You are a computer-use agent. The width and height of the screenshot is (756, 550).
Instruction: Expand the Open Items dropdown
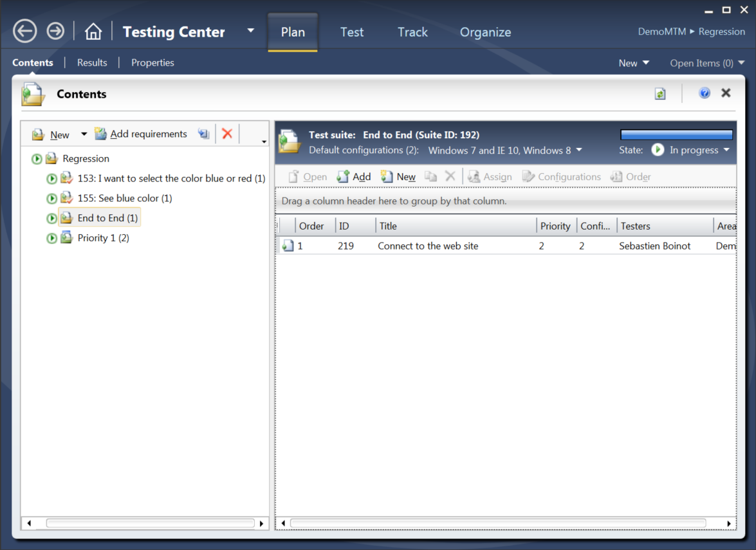click(x=706, y=62)
